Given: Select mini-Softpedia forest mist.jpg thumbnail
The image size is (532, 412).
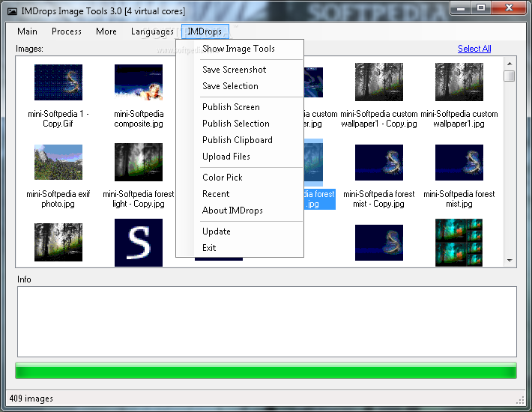Looking at the screenshot, I should pos(459,163).
